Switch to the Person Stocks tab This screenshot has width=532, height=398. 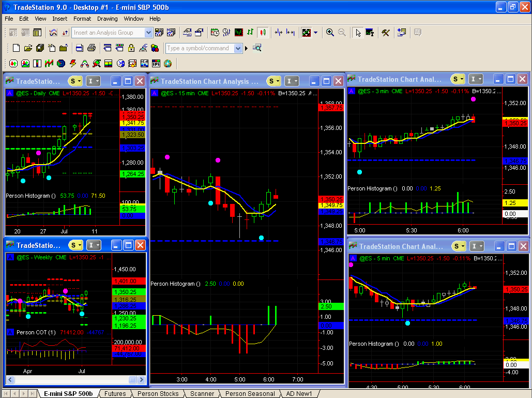click(158, 393)
